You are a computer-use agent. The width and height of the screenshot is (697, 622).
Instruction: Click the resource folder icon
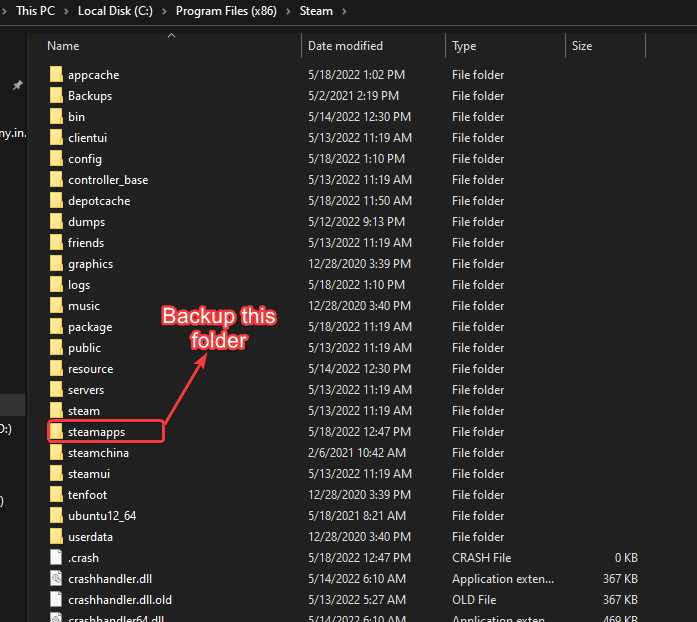click(56, 369)
